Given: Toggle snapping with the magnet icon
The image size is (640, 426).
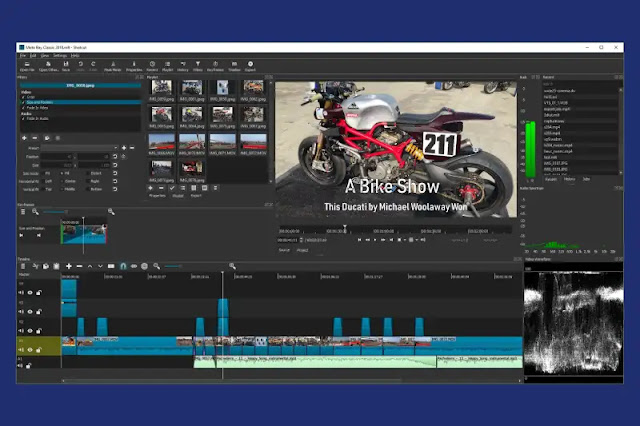Looking at the screenshot, I should point(123,266).
